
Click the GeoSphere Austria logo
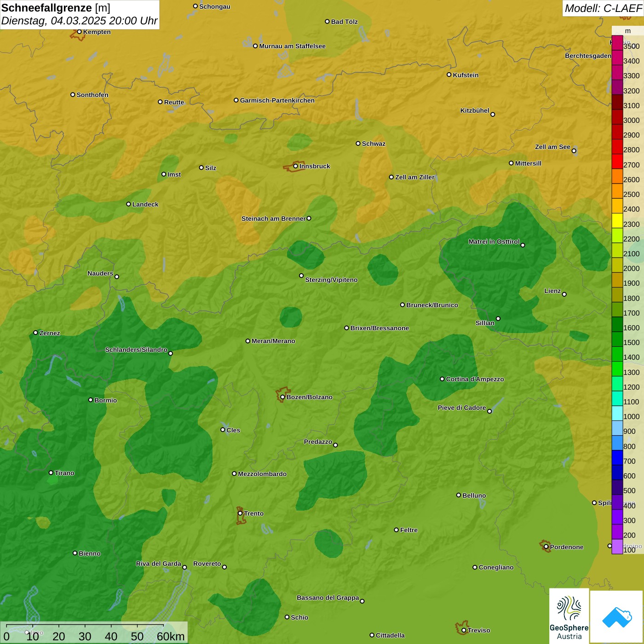[569, 616]
